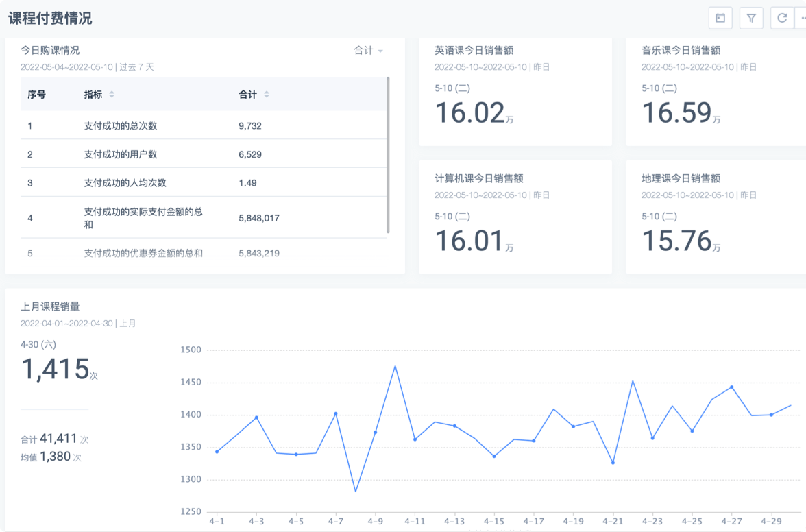Click the 1500 y-axis label
Screen dimensions: 806x532
coord(191,350)
